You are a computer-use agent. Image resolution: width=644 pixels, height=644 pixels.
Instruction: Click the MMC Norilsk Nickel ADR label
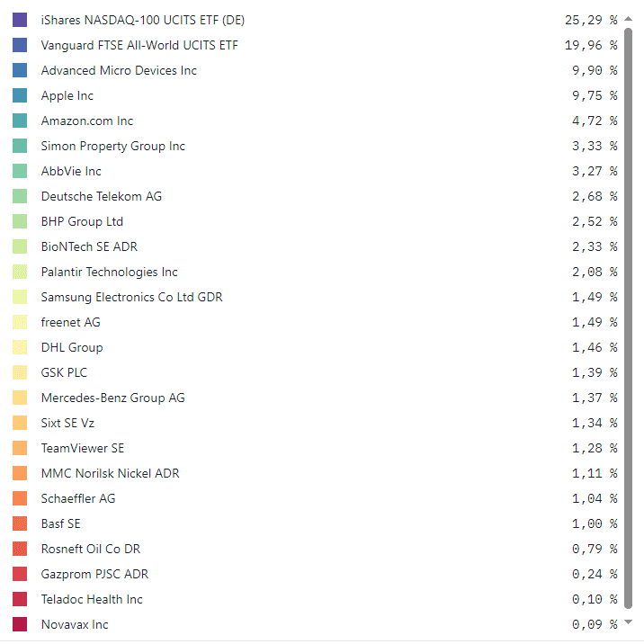[x=111, y=473]
